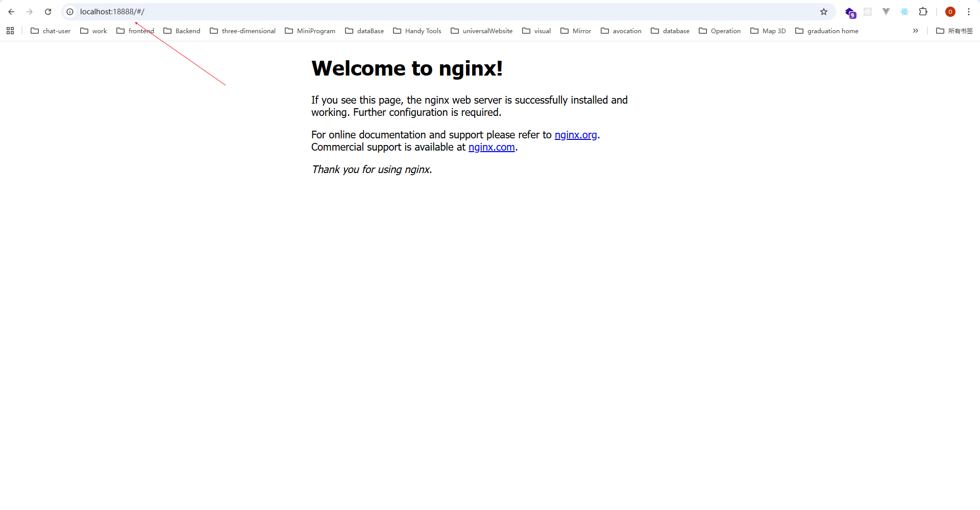Open the browser profile avatar

[950, 12]
